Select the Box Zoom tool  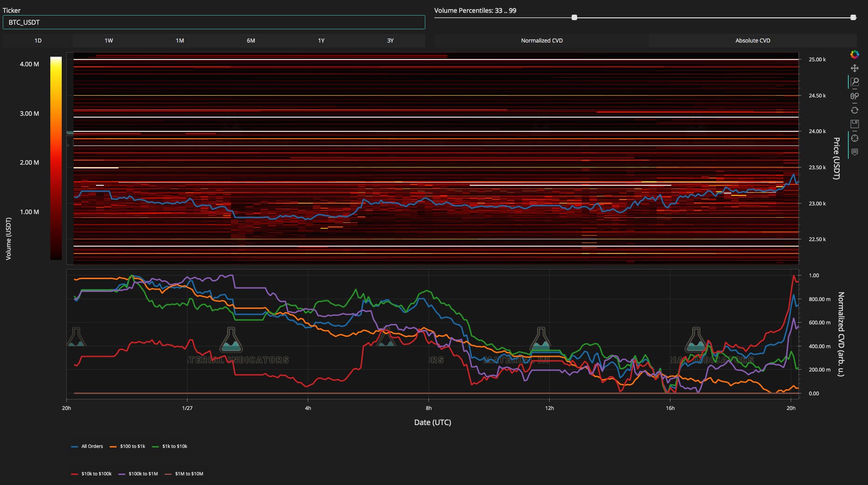point(854,82)
